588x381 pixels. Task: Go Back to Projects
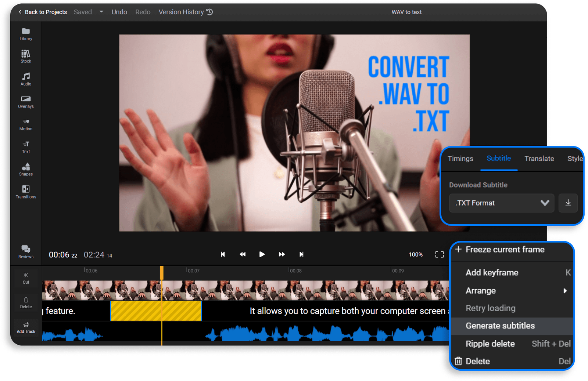(x=42, y=12)
